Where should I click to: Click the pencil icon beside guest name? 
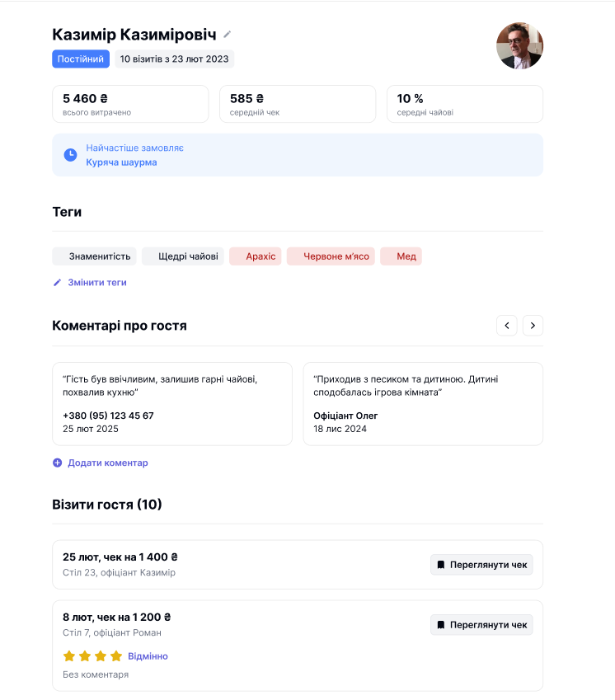(228, 35)
